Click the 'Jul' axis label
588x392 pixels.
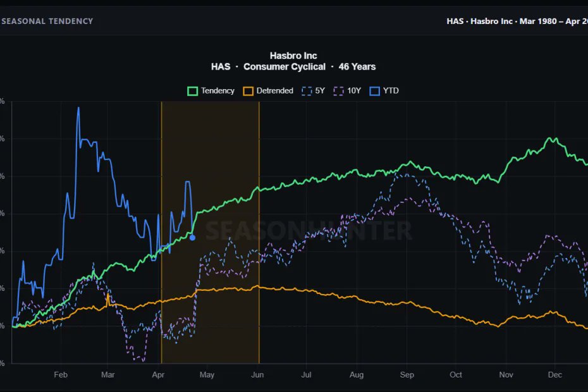tap(307, 375)
